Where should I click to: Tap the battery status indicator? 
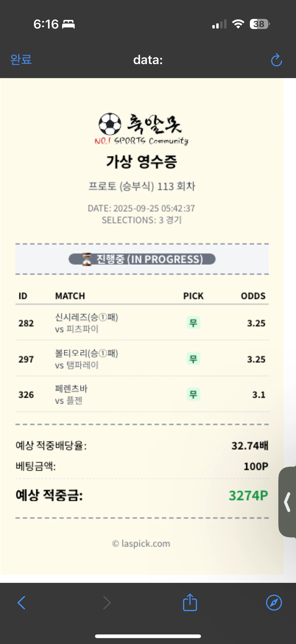pos(259,24)
